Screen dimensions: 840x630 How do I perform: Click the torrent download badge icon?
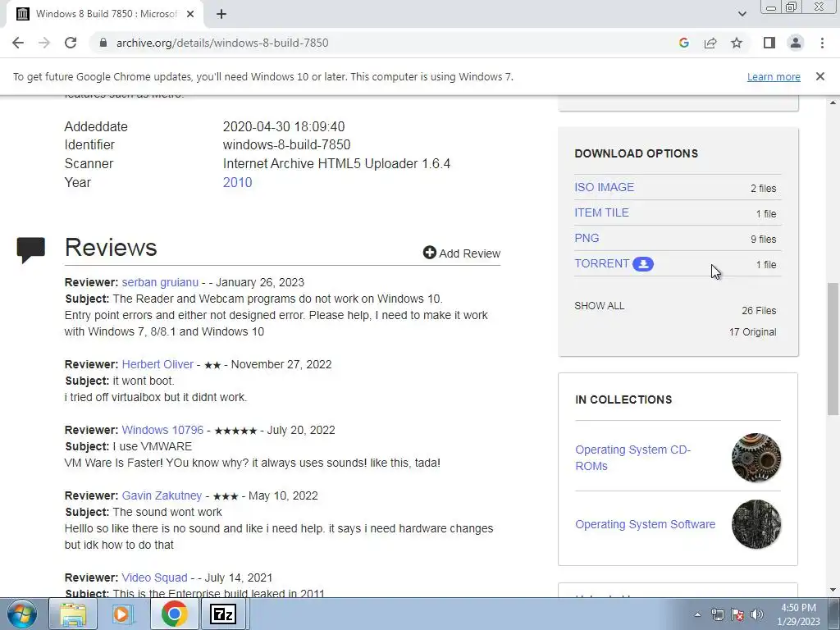tap(643, 264)
